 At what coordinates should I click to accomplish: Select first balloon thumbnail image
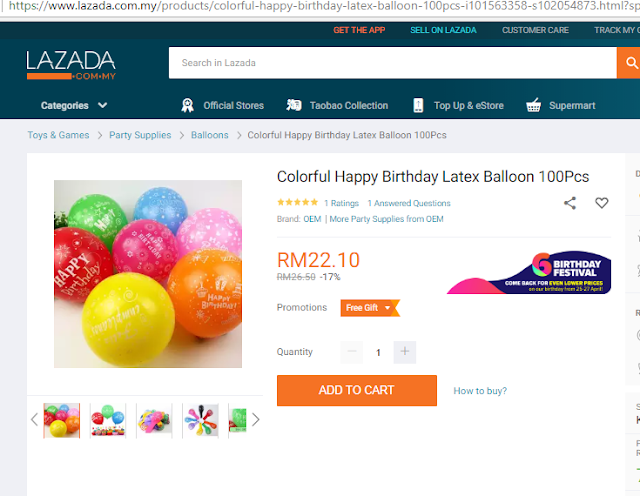(62, 420)
